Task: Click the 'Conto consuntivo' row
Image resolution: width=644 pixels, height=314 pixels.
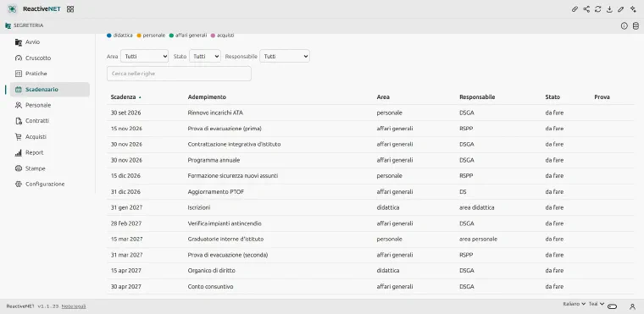Action: tap(370, 287)
